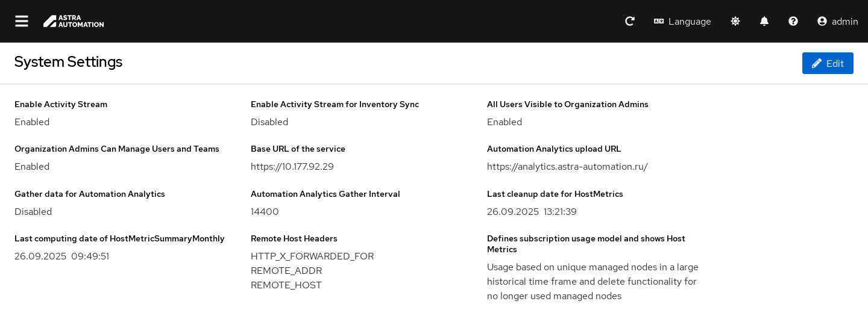Viewport: 868px width, 310px height.
Task: Toggle the light/dark theme icon
Action: point(735,21)
